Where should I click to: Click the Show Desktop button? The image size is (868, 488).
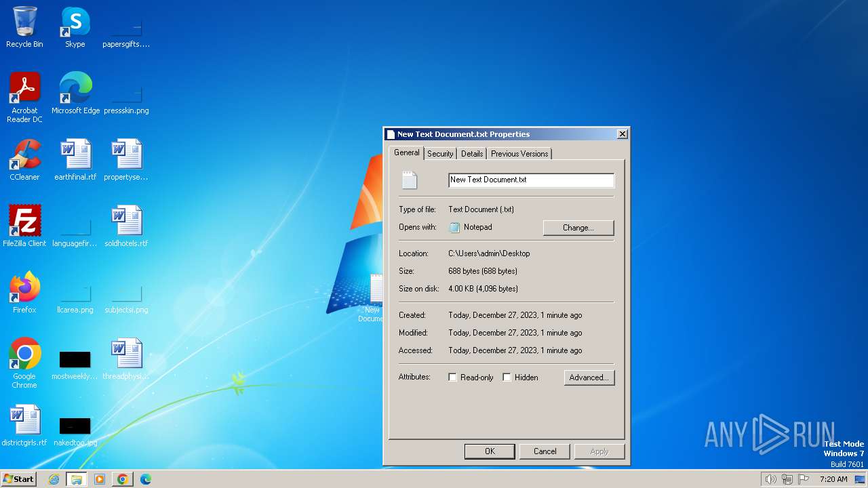[x=861, y=479]
